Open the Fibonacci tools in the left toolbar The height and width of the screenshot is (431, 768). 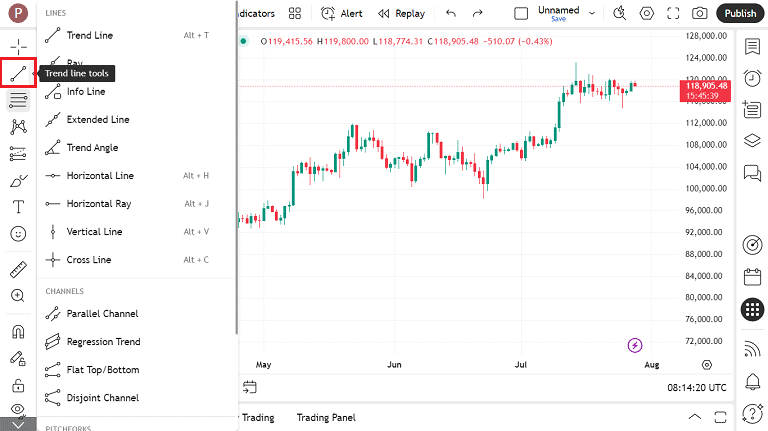(18, 100)
